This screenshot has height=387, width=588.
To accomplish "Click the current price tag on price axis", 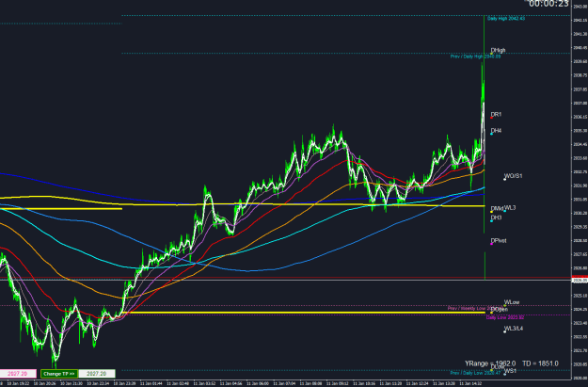I will pos(580,280).
